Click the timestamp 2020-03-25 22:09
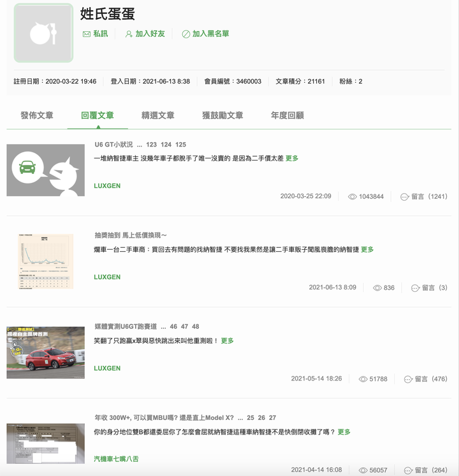 click(x=305, y=196)
